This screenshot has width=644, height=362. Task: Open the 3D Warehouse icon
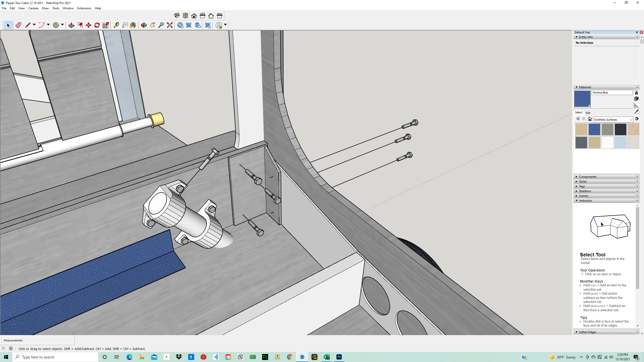tap(180, 25)
